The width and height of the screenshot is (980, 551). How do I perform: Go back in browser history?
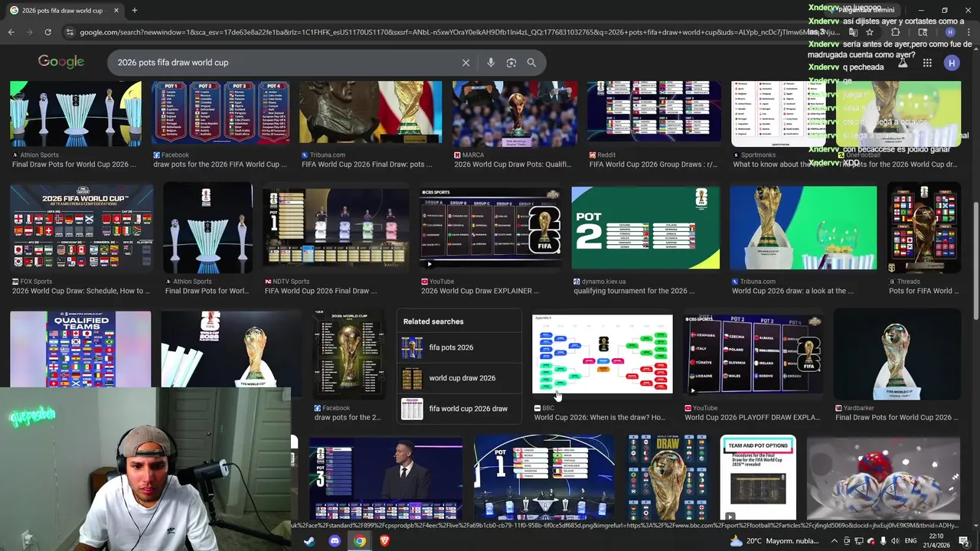click(11, 32)
